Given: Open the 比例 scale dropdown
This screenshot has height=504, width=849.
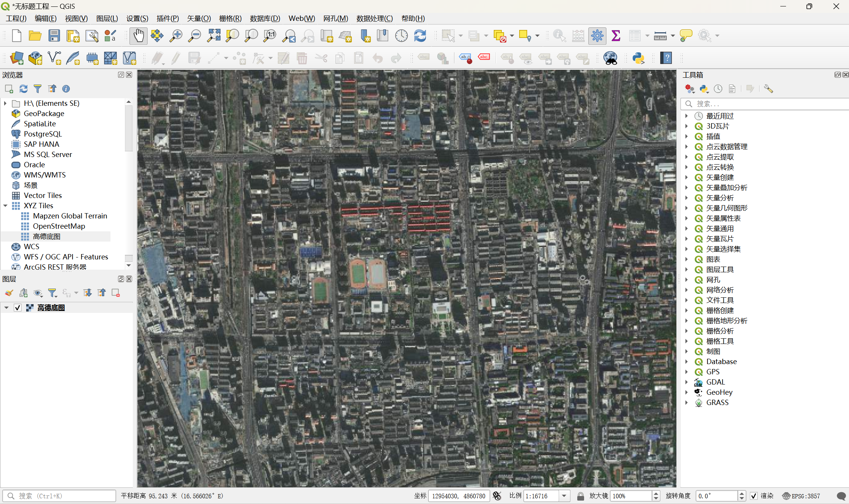Looking at the screenshot, I should [x=564, y=496].
